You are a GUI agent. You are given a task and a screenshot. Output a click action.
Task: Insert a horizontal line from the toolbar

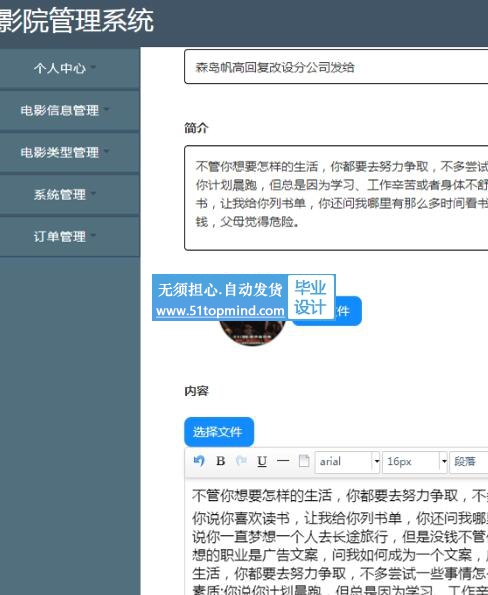[283, 461]
